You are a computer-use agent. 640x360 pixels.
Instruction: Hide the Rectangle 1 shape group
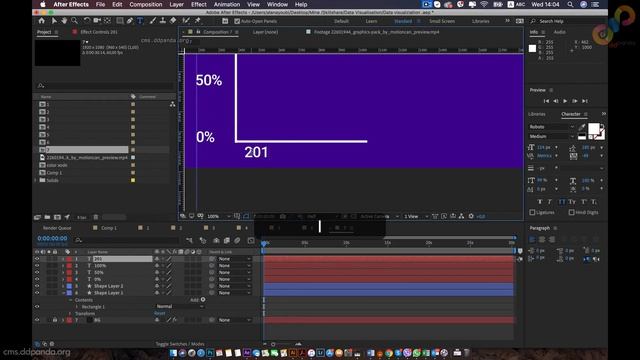(37, 307)
